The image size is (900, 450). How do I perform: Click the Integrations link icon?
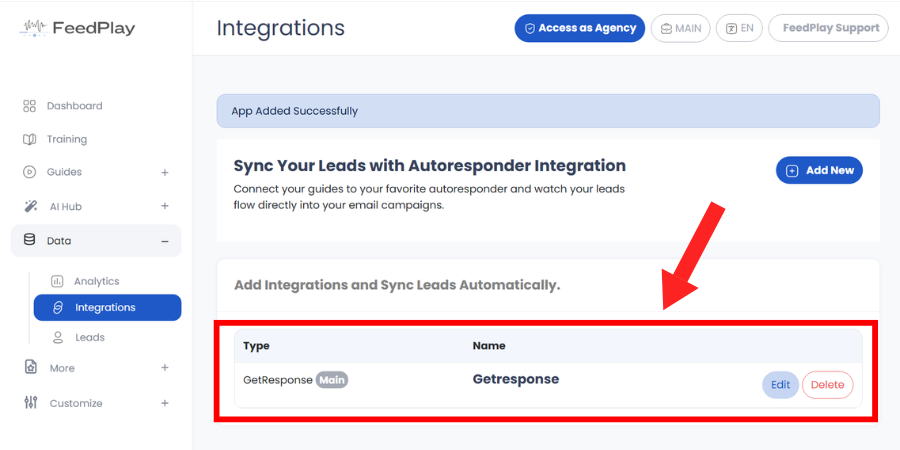click(x=57, y=308)
